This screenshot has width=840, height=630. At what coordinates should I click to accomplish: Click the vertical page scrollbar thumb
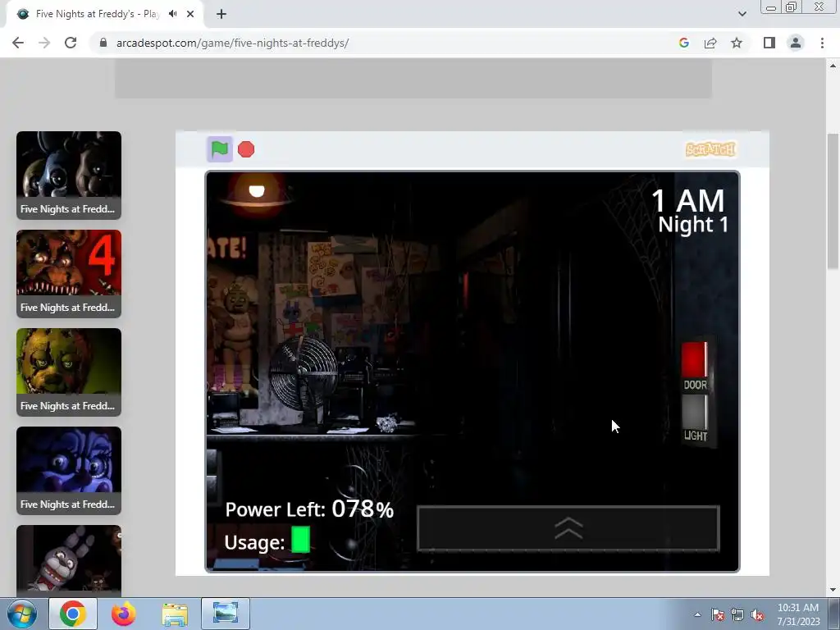[x=833, y=201]
